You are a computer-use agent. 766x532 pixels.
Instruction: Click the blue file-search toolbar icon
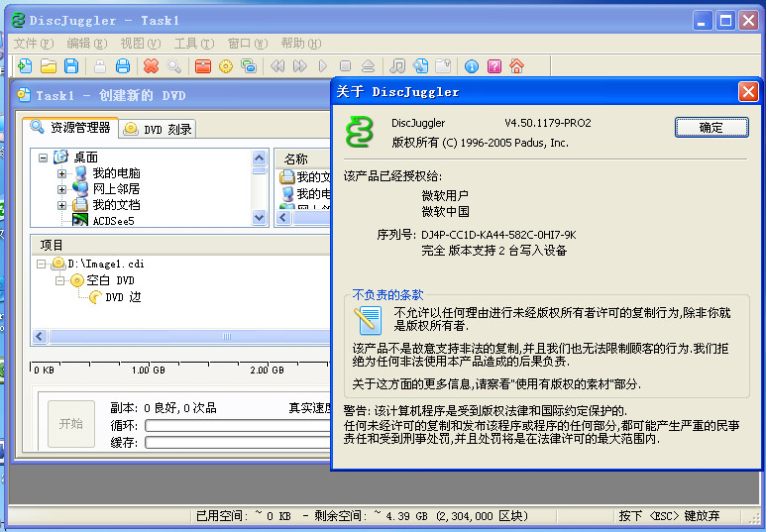click(x=420, y=66)
